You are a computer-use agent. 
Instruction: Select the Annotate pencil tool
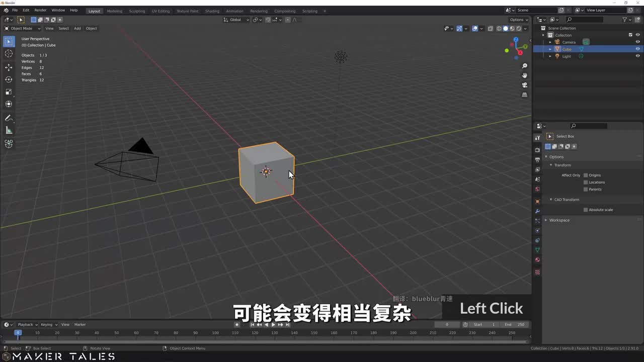(9, 118)
